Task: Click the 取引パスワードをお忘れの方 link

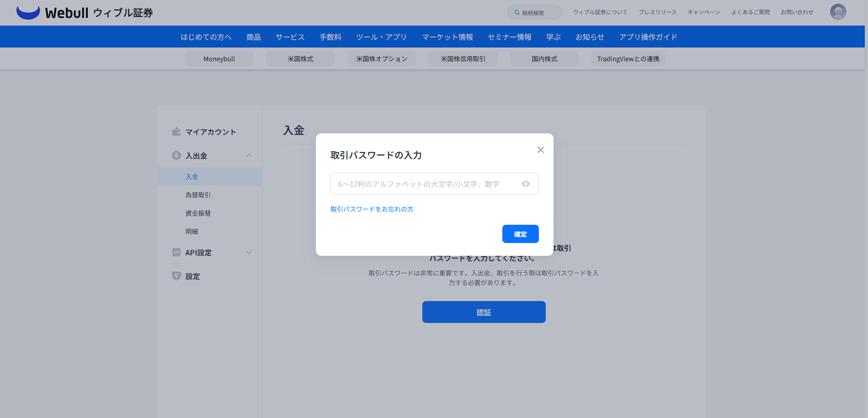Action: point(372,209)
